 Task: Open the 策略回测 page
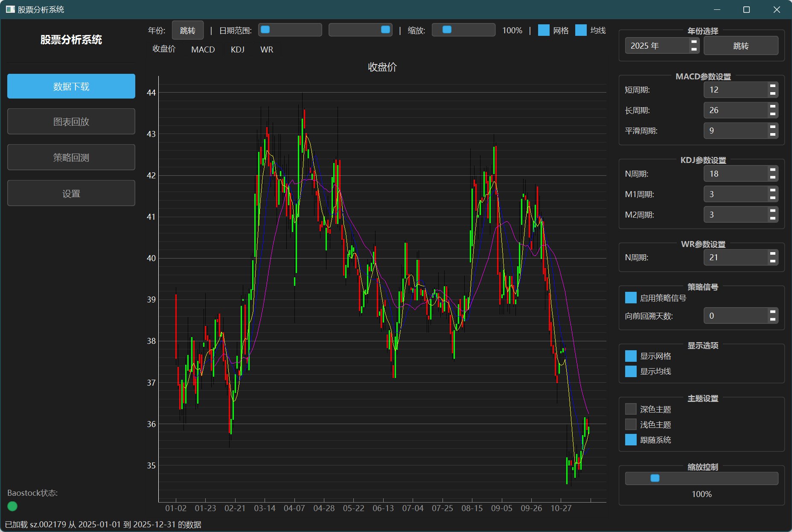71,157
